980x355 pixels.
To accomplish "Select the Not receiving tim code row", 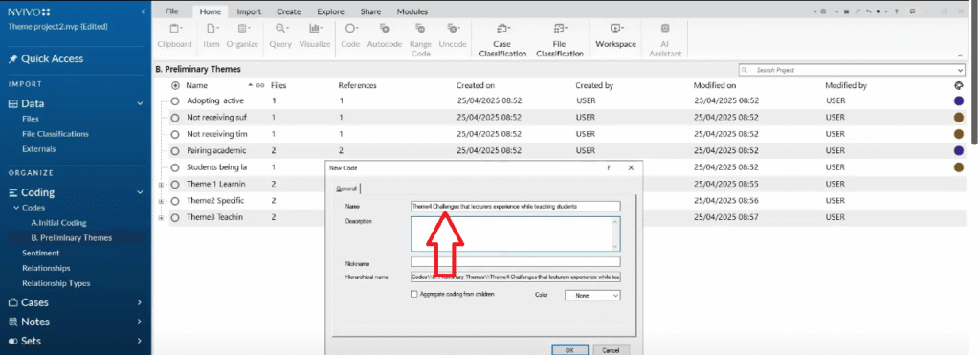I will (x=568, y=134).
